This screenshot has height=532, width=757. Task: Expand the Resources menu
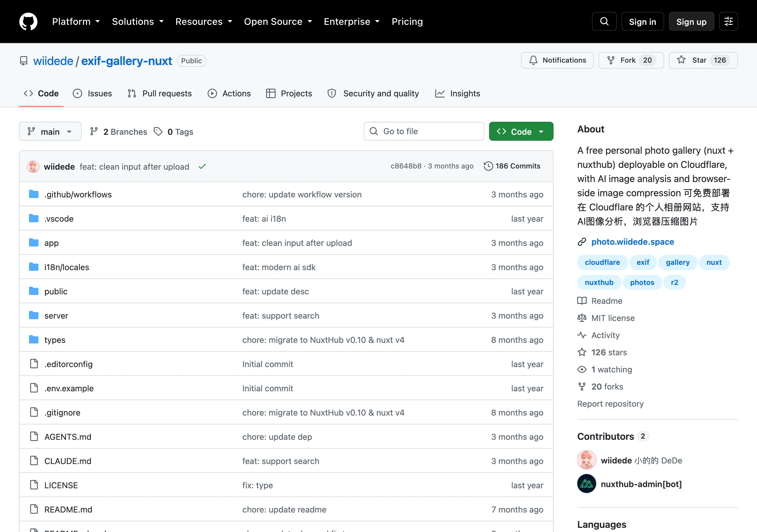(x=204, y=21)
